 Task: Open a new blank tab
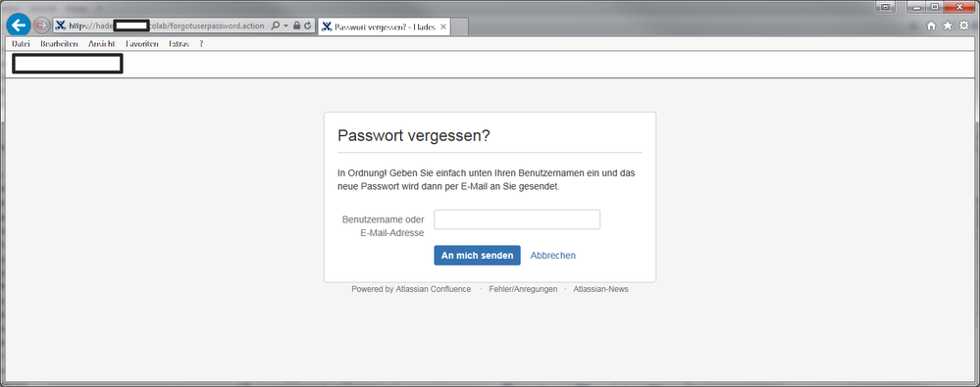click(459, 26)
